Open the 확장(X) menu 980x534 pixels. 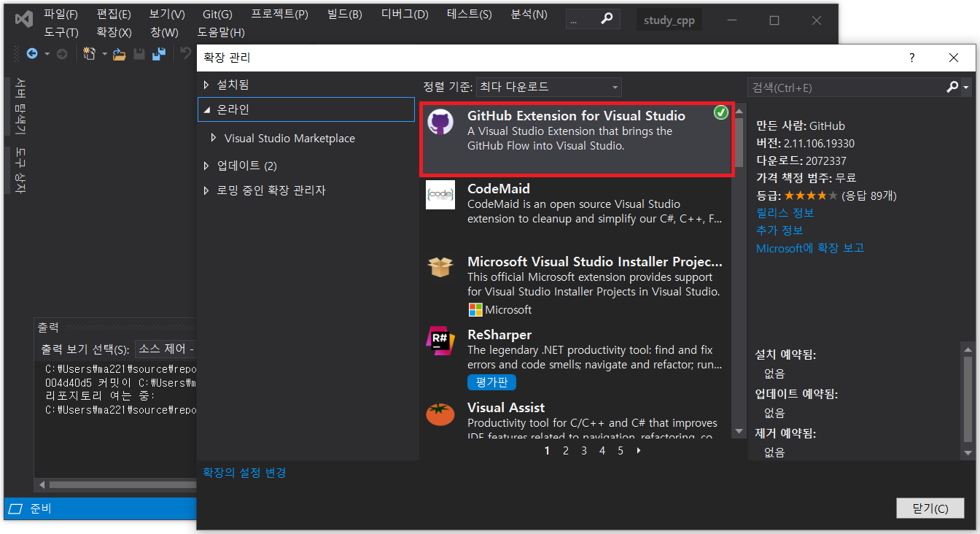click(114, 32)
